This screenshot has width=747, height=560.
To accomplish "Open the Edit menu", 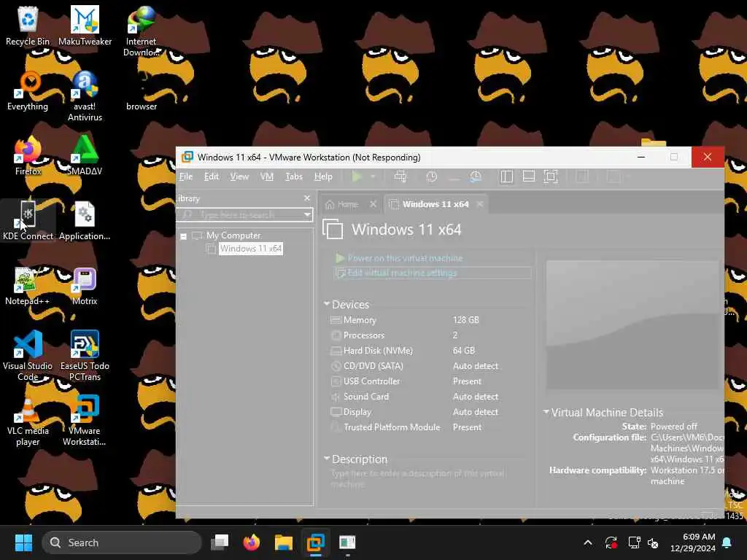I will point(212,176).
